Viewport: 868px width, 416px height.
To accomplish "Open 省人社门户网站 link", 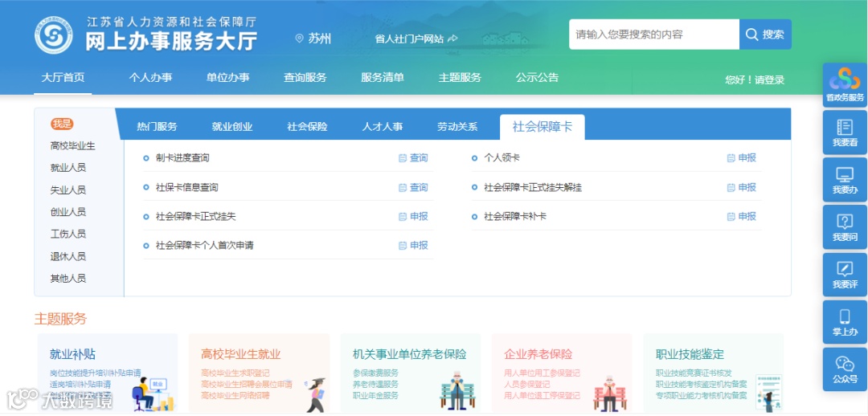I will pos(410,39).
